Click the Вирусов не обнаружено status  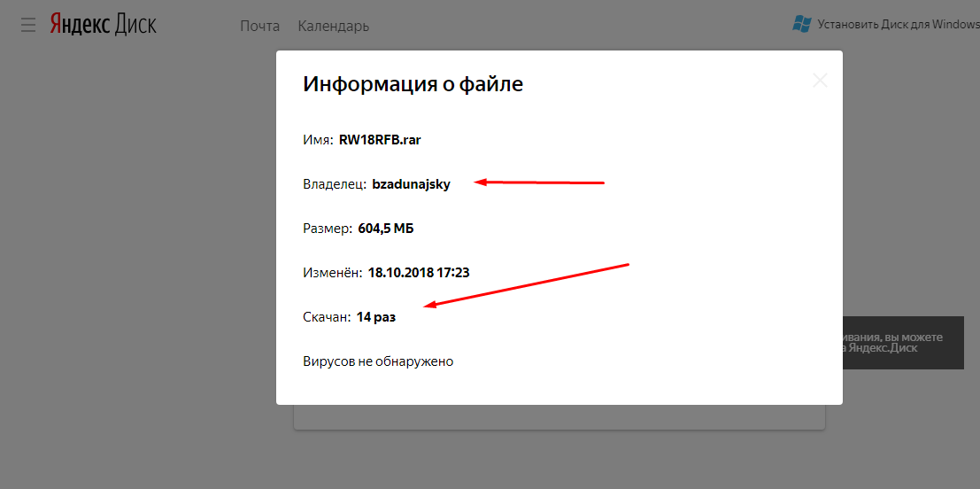[x=378, y=362]
